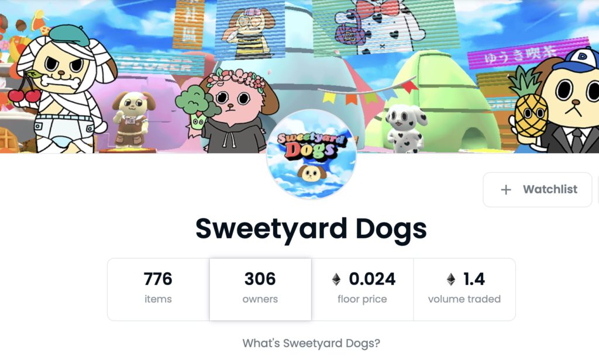Open the 306 owners stat box
The width and height of the screenshot is (599, 364).
tap(260, 289)
